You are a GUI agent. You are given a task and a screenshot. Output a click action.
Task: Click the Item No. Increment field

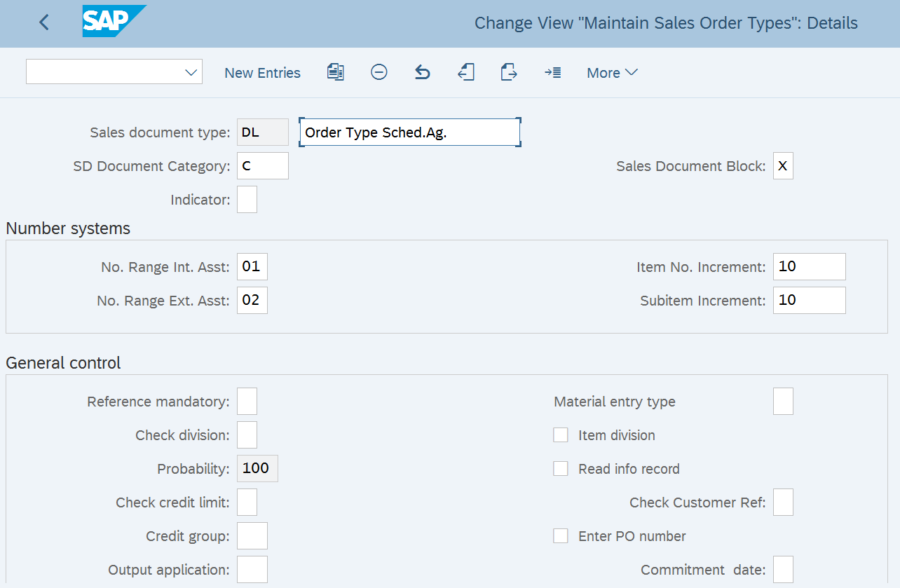(x=810, y=267)
